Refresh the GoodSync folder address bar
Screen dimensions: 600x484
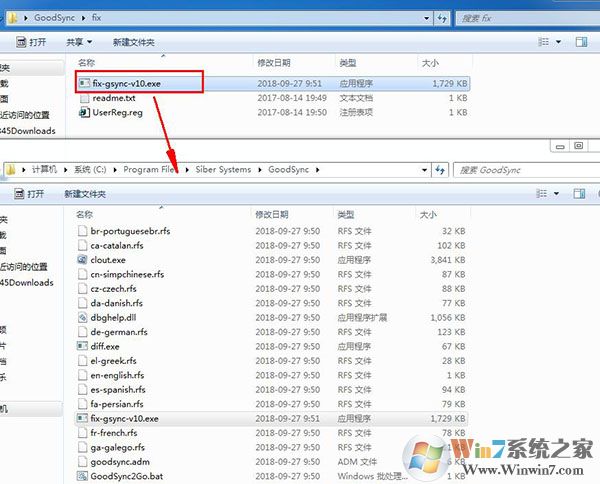coord(440,170)
